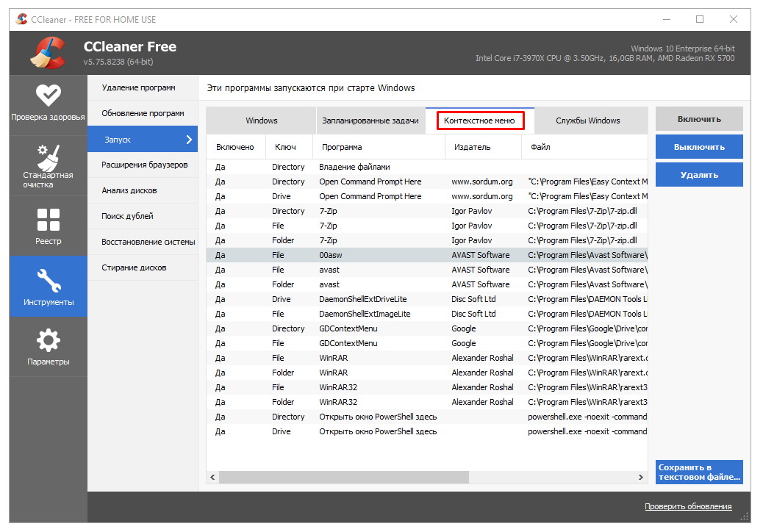Open Стирание дисков menu item
Viewport: 763px width, 532px height.
click(143, 267)
